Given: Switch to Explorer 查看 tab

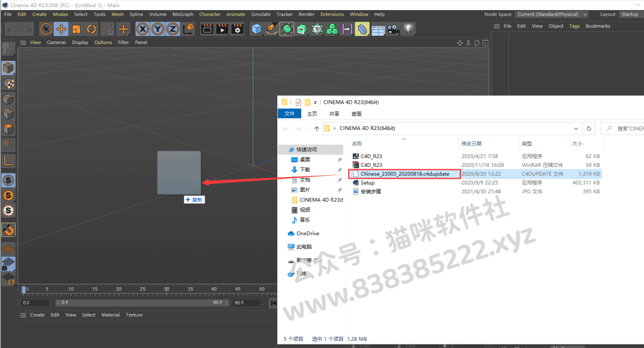Looking at the screenshot, I should point(357,114).
